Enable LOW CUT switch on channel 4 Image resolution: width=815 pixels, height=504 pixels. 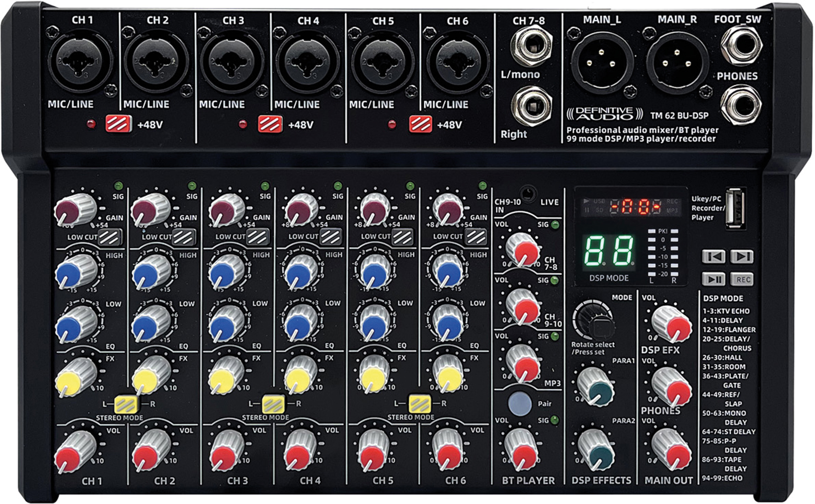click(x=331, y=237)
